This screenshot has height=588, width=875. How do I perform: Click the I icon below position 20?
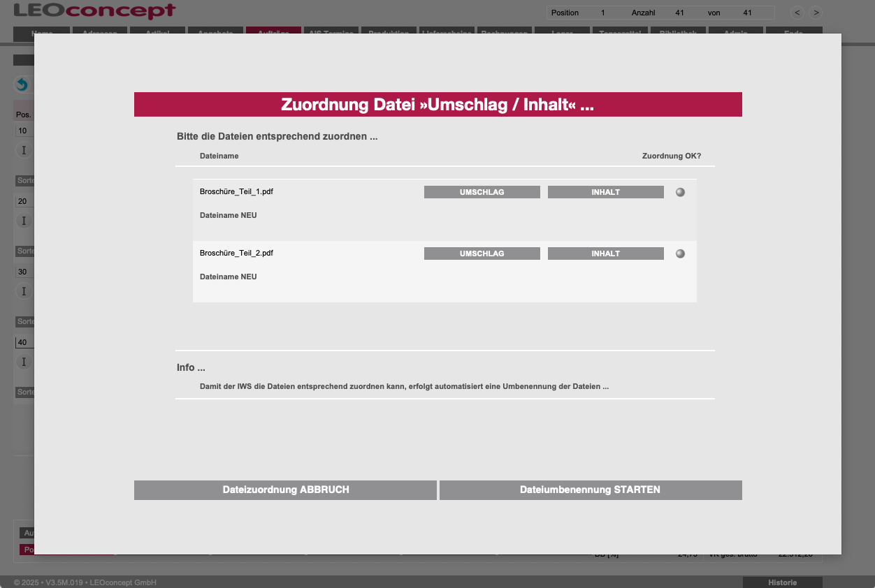click(24, 221)
